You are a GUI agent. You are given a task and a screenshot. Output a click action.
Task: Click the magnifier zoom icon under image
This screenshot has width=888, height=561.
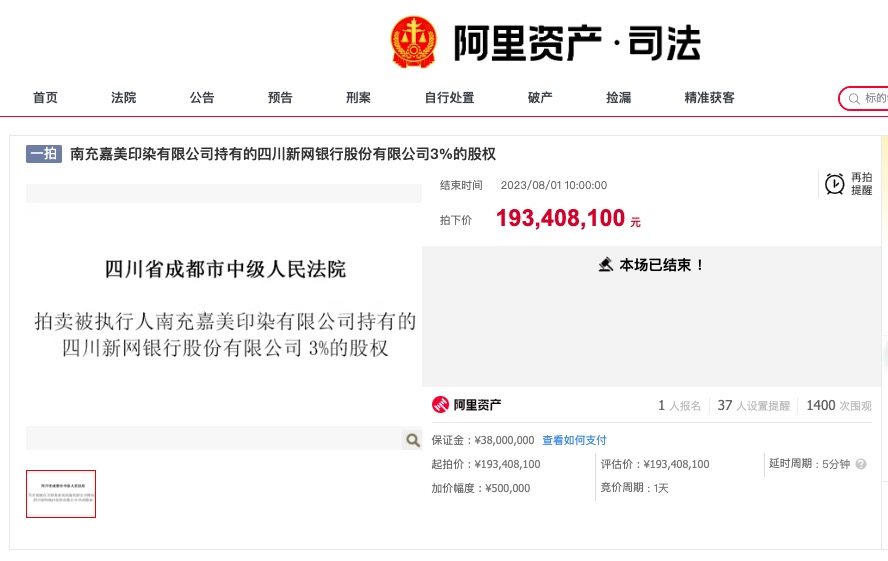point(412,440)
